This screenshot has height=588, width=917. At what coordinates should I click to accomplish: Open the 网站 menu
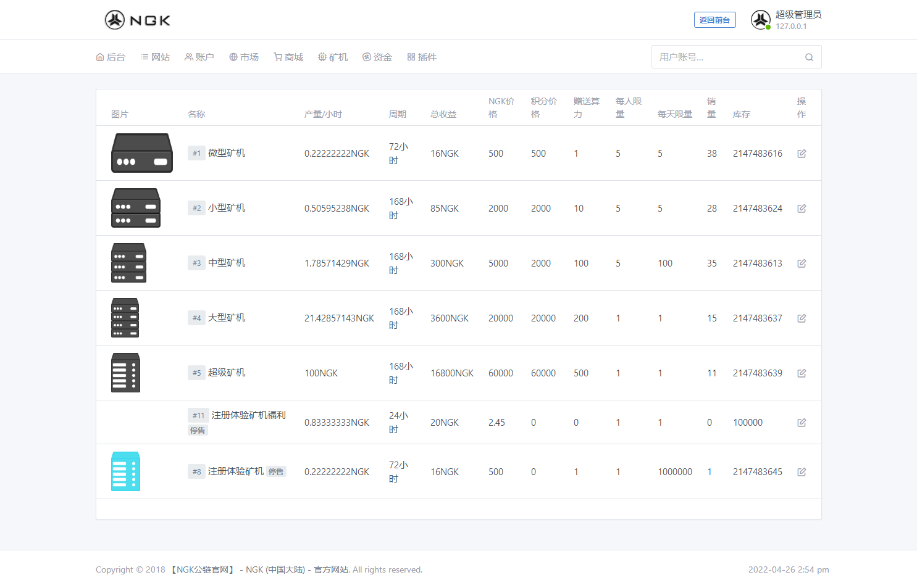pyautogui.click(x=155, y=57)
